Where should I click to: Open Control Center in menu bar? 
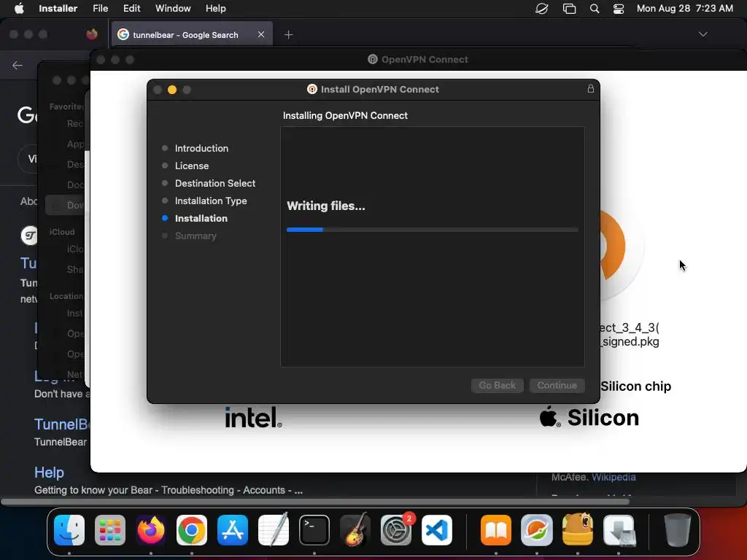tap(619, 9)
